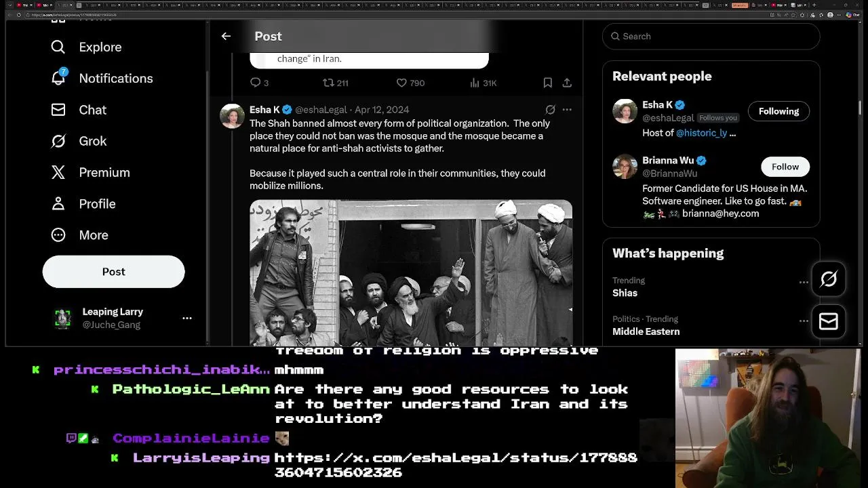Select the Explore menu label
This screenshot has width=868, height=488.
(x=100, y=47)
